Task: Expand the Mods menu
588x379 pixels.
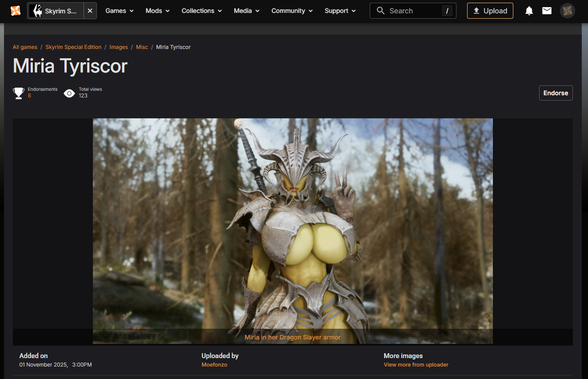Action: [x=158, y=11]
